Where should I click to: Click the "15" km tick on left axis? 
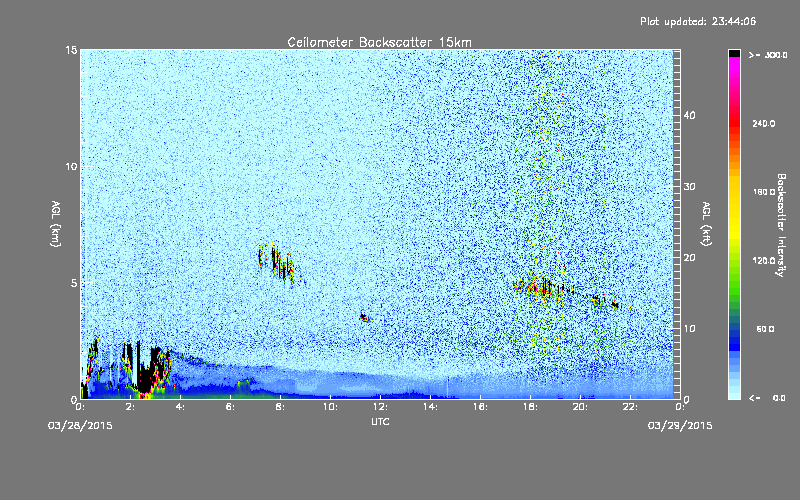pos(71,50)
